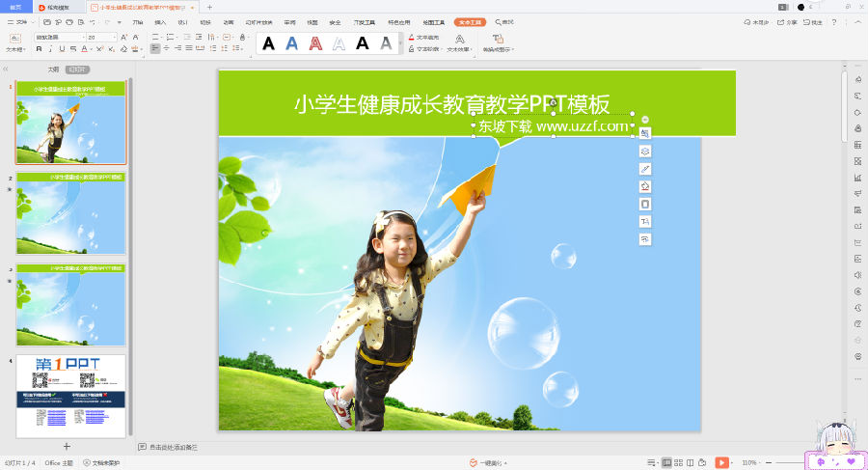
Task: Switch to slide sorter view icon
Action: (x=678, y=462)
